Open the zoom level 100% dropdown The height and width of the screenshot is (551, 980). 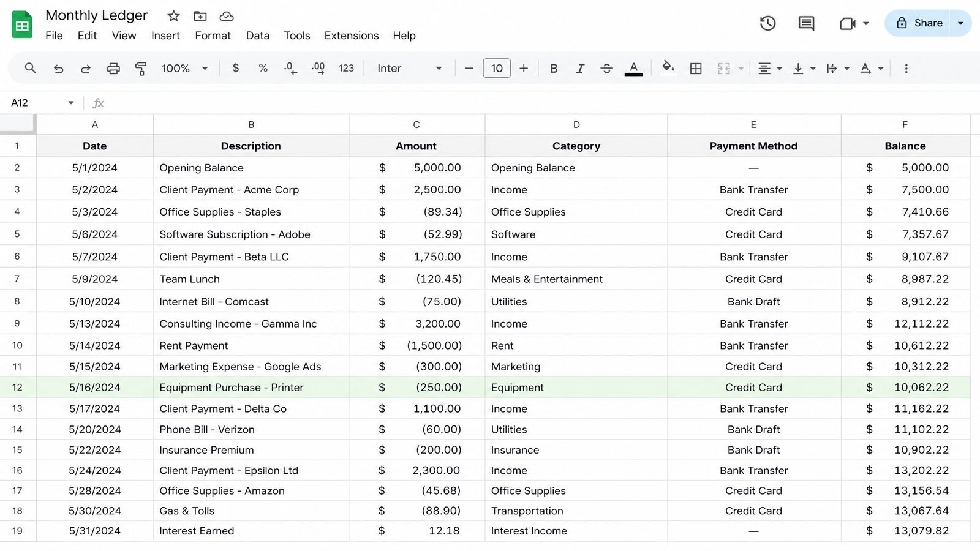tap(185, 69)
